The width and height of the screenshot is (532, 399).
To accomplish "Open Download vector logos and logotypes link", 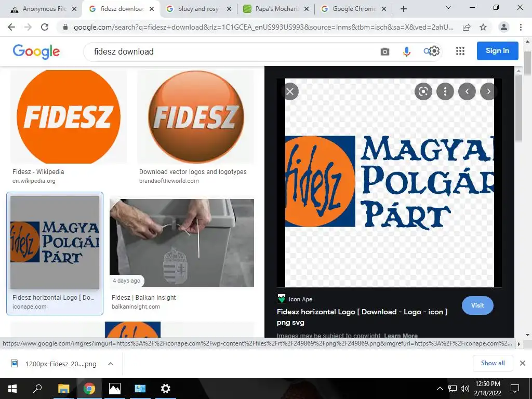I will [193, 171].
